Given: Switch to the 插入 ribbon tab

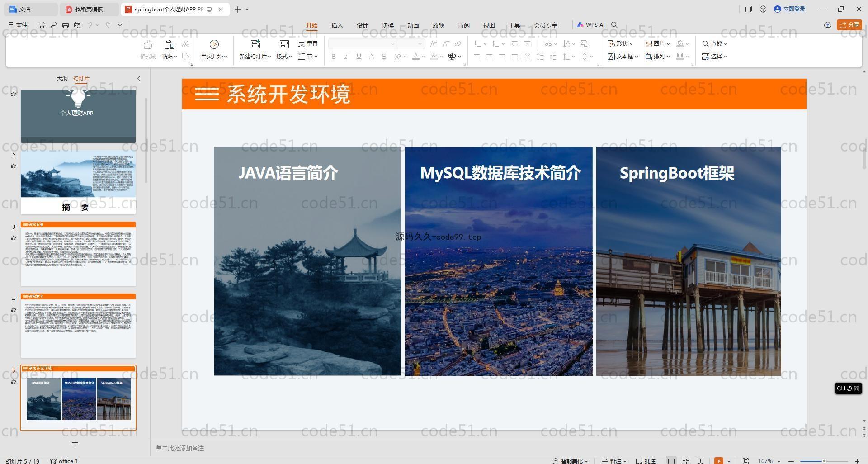Looking at the screenshot, I should [x=337, y=25].
